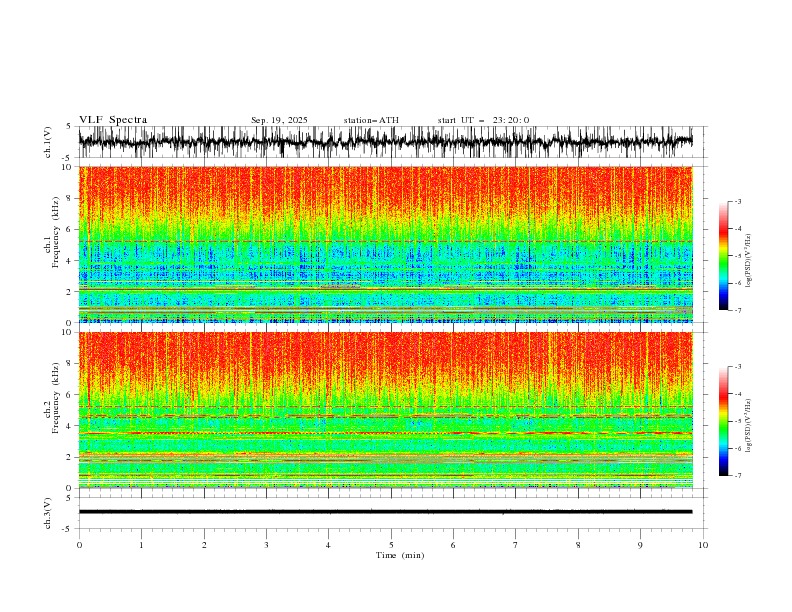The image size is (792, 612).
Task: Click the ch.2 spectrogram plot
Action: click(385, 410)
